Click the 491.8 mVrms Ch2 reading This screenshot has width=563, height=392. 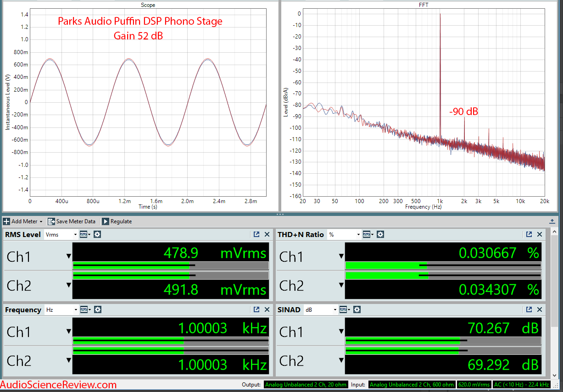pyautogui.click(x=215, y=289)
